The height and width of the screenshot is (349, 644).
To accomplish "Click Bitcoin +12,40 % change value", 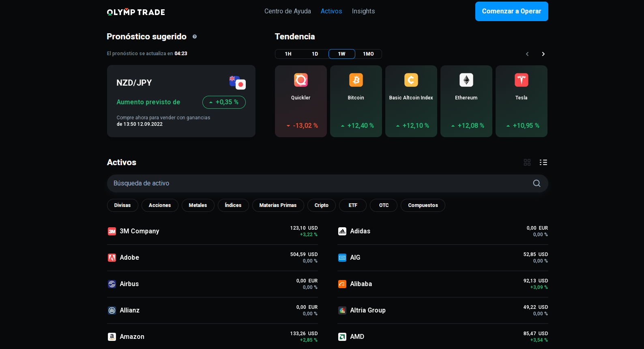I will 357,126.
